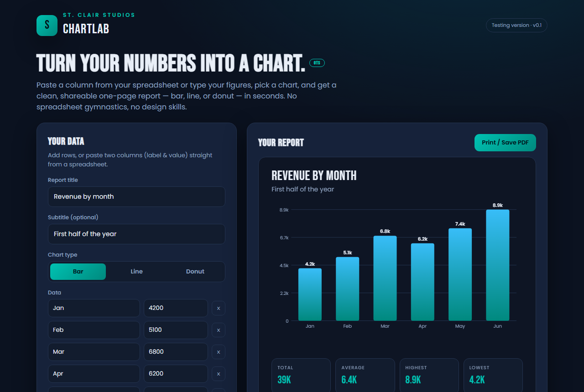The width and height of the screenshot is (584, 392).
Task: Focus the 6800 value field
Action: click(x=176, y=352)
